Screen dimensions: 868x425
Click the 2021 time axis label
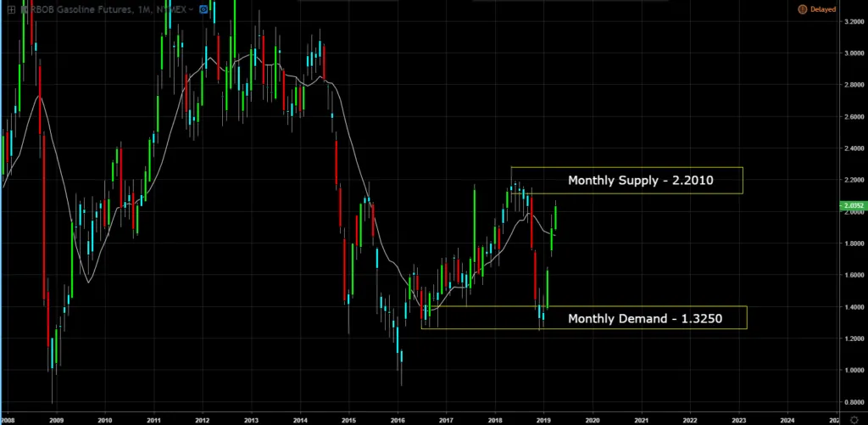point(641,419)
